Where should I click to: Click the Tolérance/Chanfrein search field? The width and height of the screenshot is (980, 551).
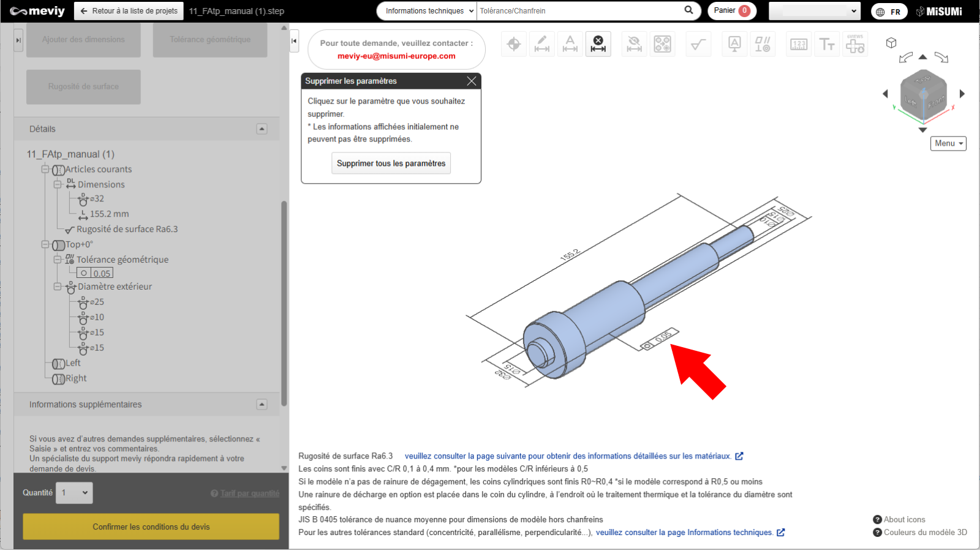tap(579, 11)
